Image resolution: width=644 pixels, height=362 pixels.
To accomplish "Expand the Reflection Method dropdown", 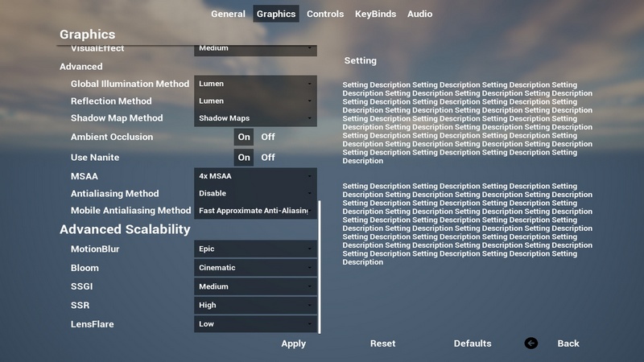I will pos(256,101).
